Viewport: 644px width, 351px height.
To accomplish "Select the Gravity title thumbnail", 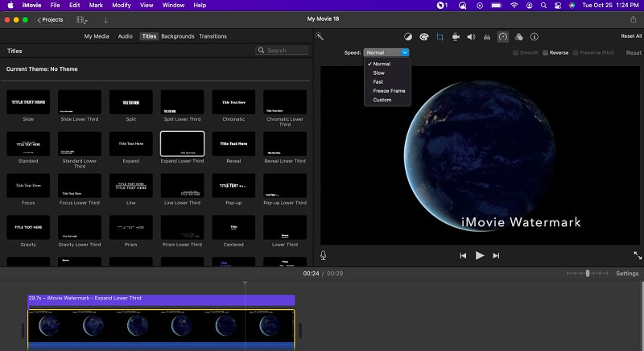I will coord(28,228).
